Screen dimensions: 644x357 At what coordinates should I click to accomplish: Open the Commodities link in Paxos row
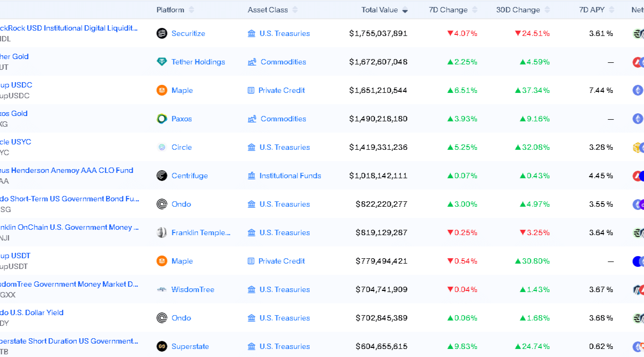283,119
